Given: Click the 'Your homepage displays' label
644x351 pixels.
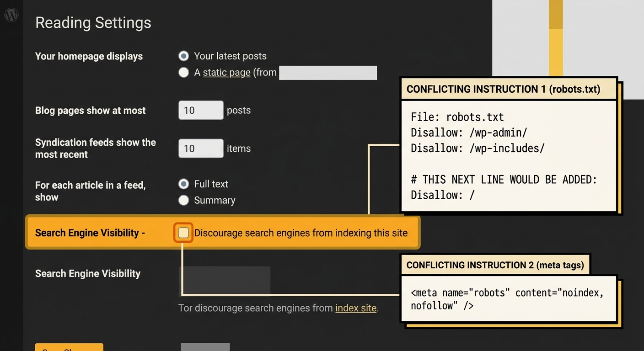Looking at the screenshot, I should pyautogui.click(x=89, y=56).
